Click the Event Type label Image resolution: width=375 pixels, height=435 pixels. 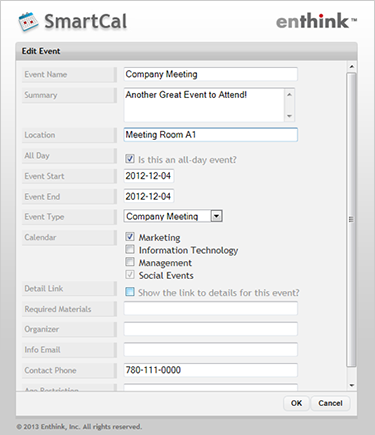(x=44, y=217)
